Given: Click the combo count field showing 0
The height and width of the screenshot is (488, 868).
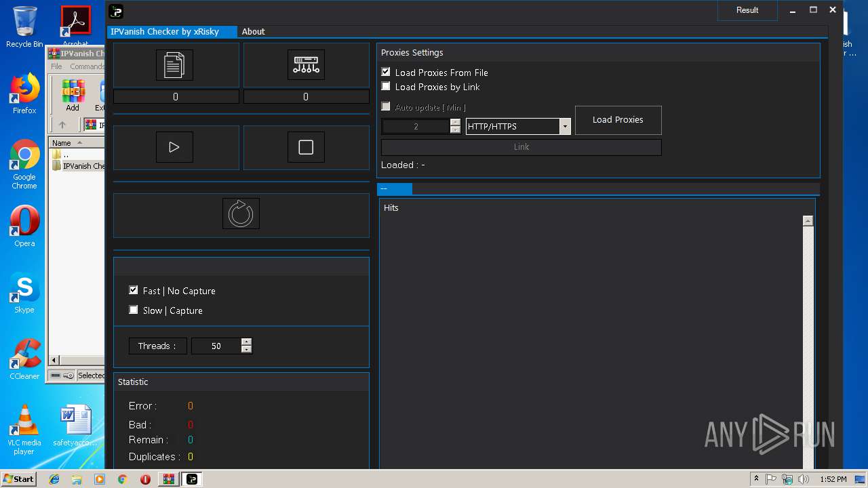Looking at the screenshot, I should tap(176, 97).
